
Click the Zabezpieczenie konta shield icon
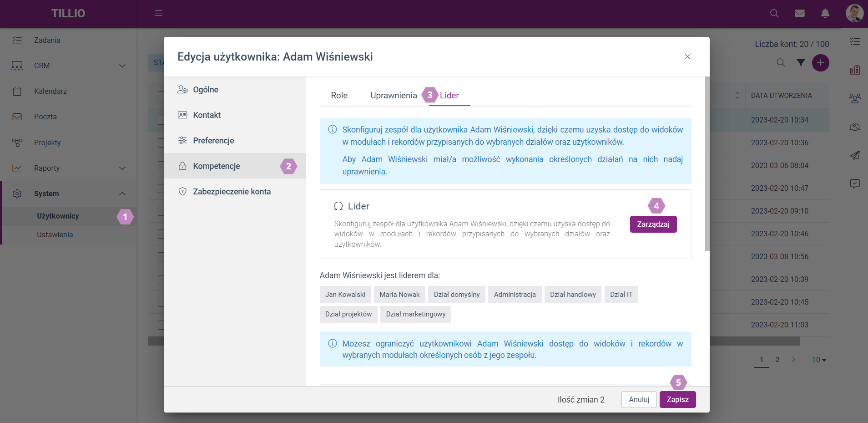182,191
